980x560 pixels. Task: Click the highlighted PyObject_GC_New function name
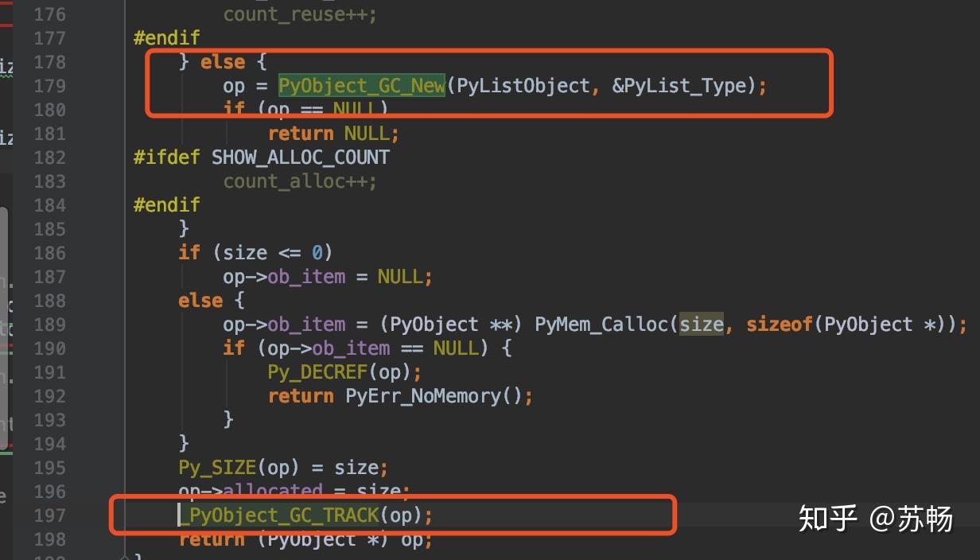point(360,85)
